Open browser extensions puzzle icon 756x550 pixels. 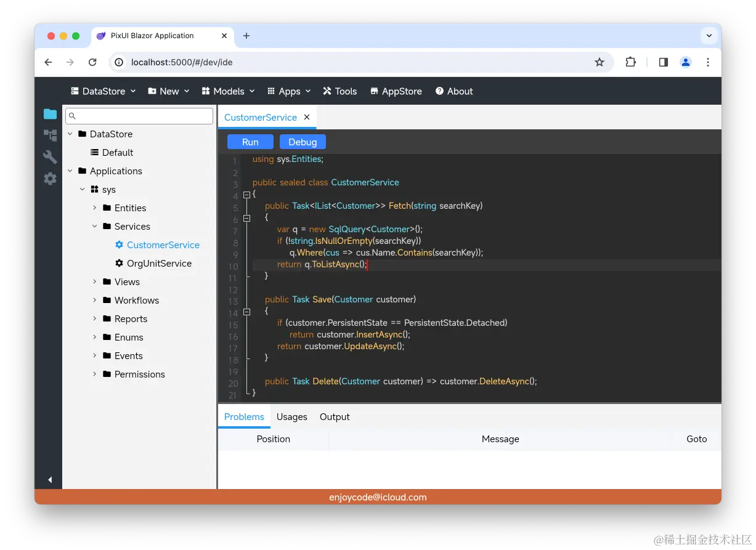(x=630, y=62)
